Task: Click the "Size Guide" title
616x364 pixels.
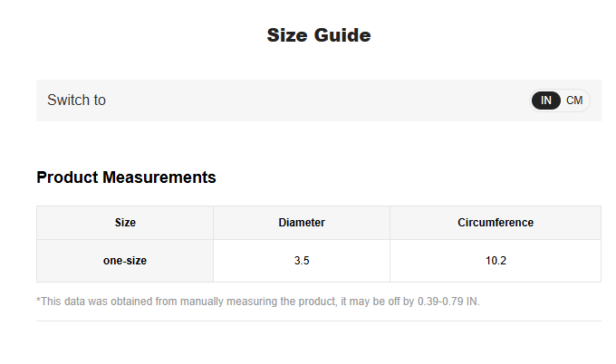Action: pos(319,35)
